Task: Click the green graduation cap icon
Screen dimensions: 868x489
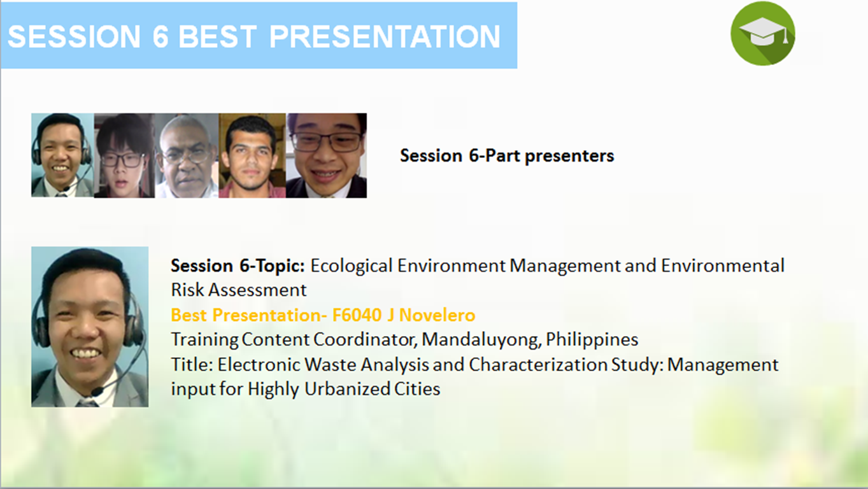Action: 762,33
